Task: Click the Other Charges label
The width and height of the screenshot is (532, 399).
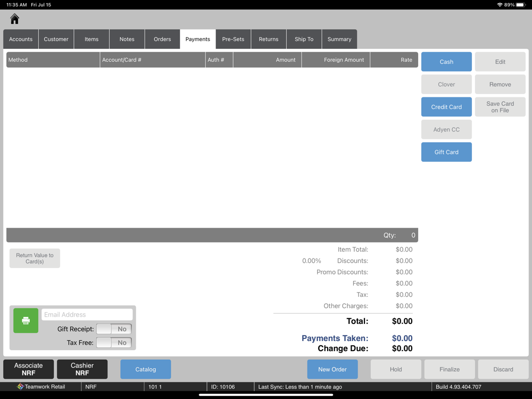Action: [x=346, y=306]
